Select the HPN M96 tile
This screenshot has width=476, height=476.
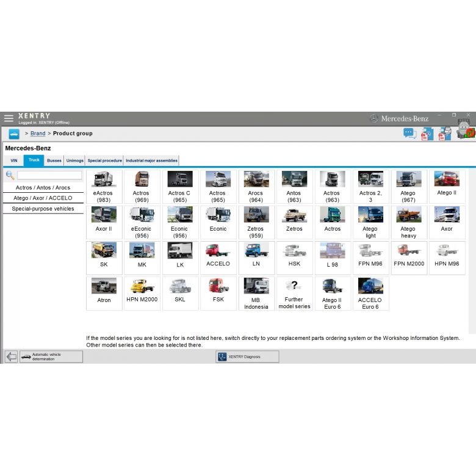[x=447, y=258]
